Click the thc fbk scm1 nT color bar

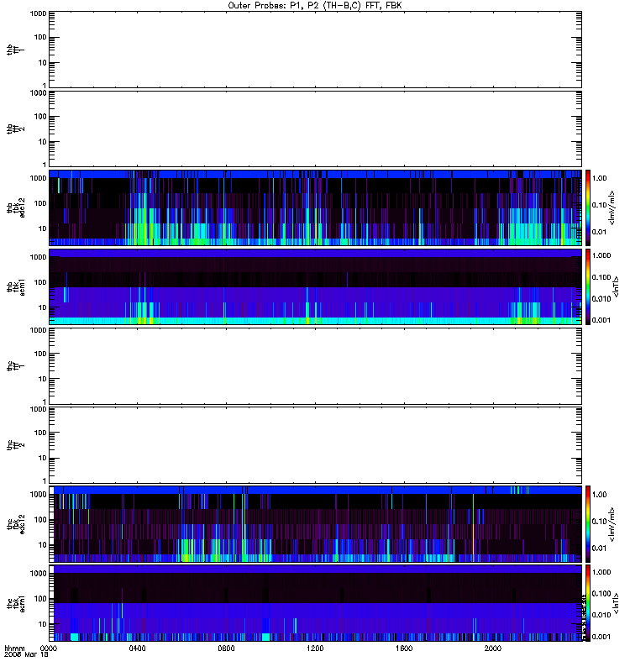click(x=588, y=603)
